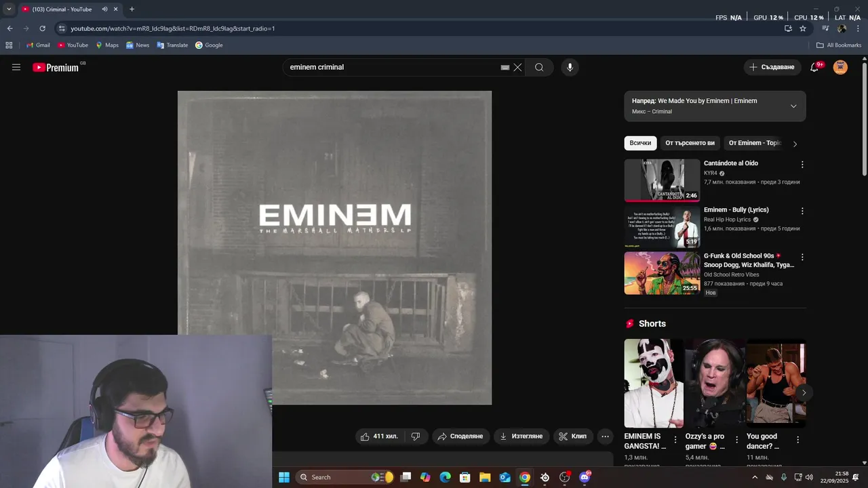The image size is (868, 488).
Task: Open Discord from taskbar
Action: (x=585, y=477)
